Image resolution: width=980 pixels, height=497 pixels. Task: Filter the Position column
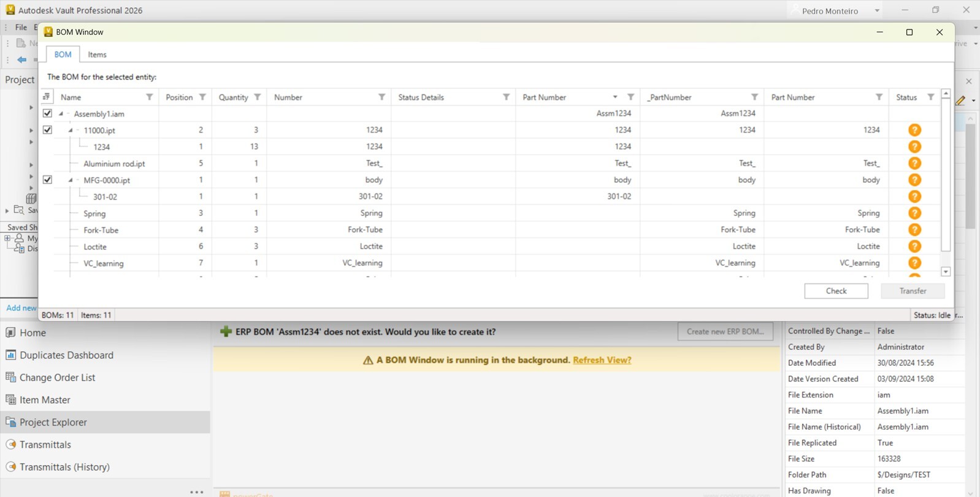click(x=202, y=97)
